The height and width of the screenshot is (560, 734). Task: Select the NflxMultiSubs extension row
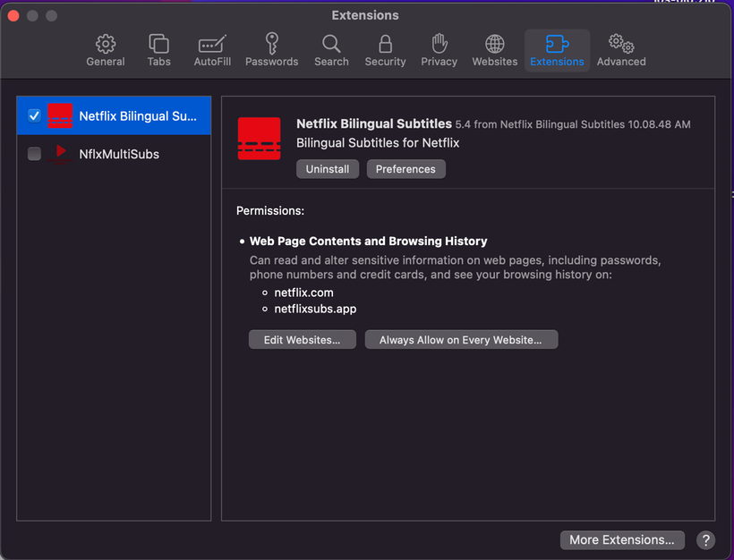pos(114,154)
